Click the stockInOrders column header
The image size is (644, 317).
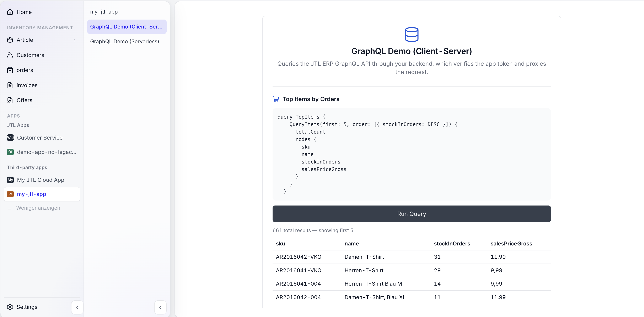coord(452,244)
